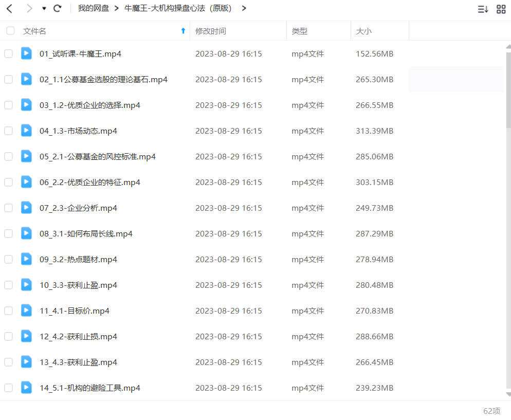This screenshot has height=420, width=511.
Task: Sort by the 类型 column
Action: [x=300, y=31]
